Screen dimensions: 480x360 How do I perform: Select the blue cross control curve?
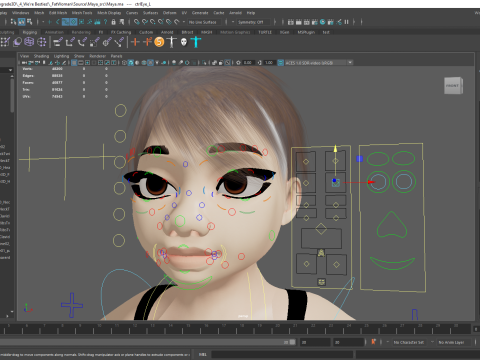72,305
